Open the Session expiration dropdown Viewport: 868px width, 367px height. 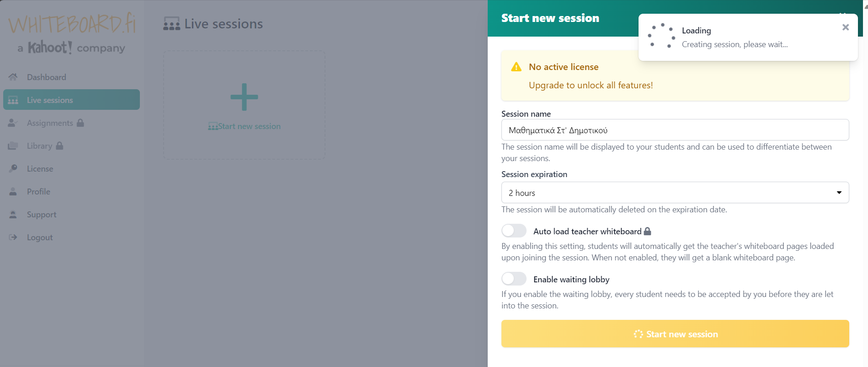click(675, 193)
